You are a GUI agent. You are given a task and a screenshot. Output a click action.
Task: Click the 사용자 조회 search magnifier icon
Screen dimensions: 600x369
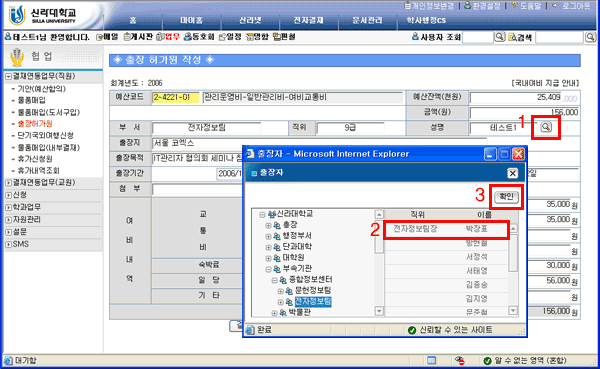coord(499,37)
